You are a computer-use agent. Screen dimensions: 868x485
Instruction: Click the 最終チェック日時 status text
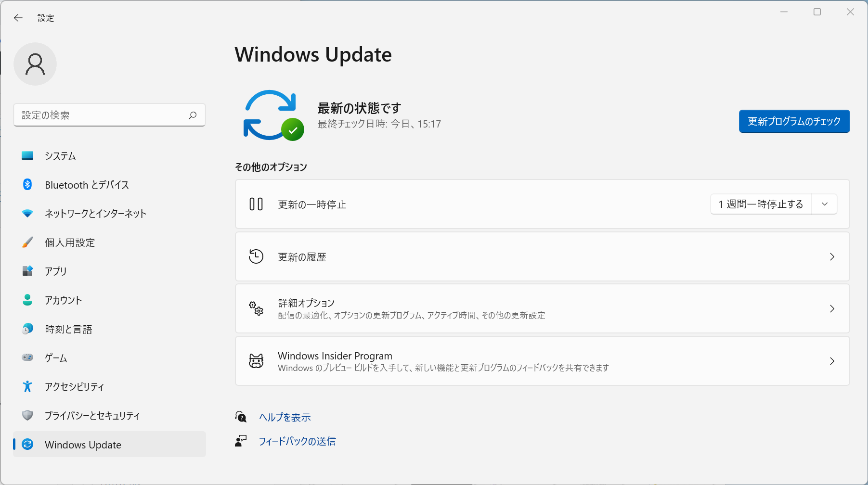point(379,124)
